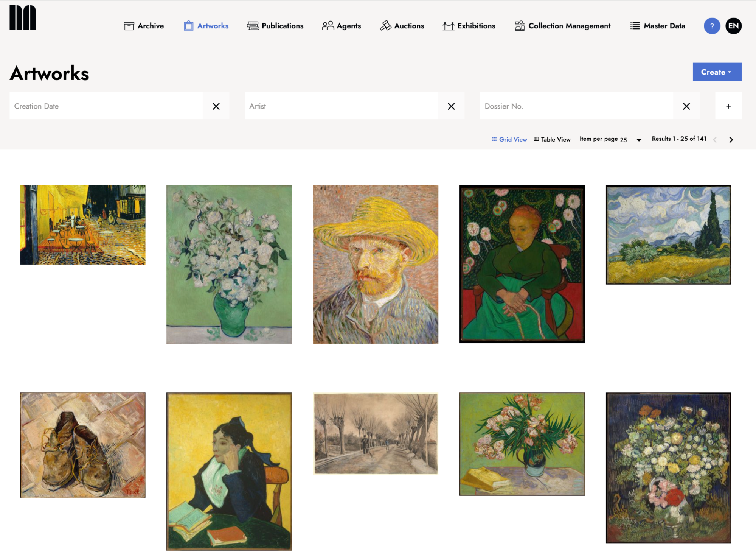Image resolution: width=756 pixels, height=556 pixels.
Task: Focus the Creation Date filter field
Action: point(106,106)
